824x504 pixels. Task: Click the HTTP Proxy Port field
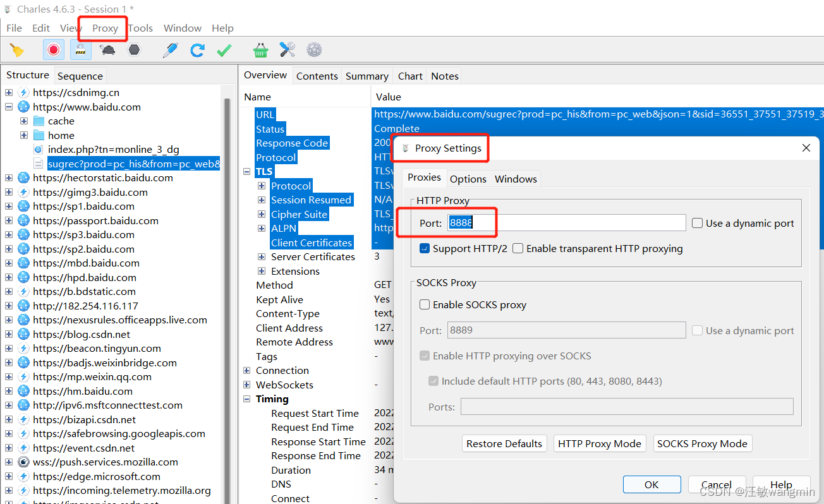click(x=567, y=223)
